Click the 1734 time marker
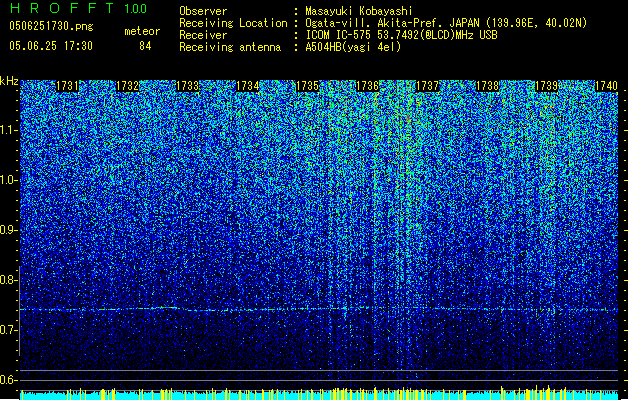This screenshot has width=629, height=400. click(248, 86)
